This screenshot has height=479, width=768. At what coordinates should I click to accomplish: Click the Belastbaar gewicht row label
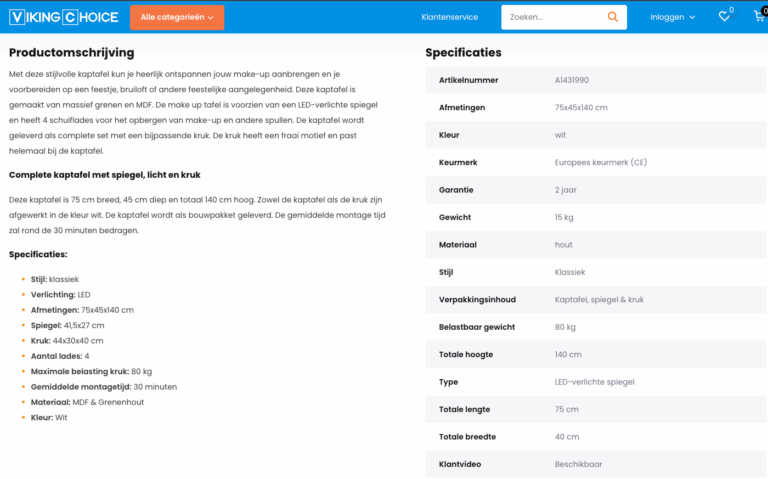pyautogui.click(x=477, y=327)
